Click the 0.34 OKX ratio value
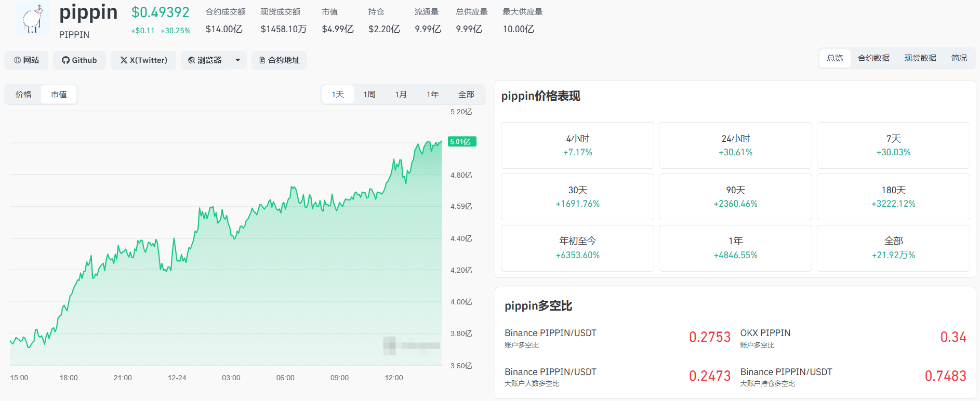 (953, 337)
